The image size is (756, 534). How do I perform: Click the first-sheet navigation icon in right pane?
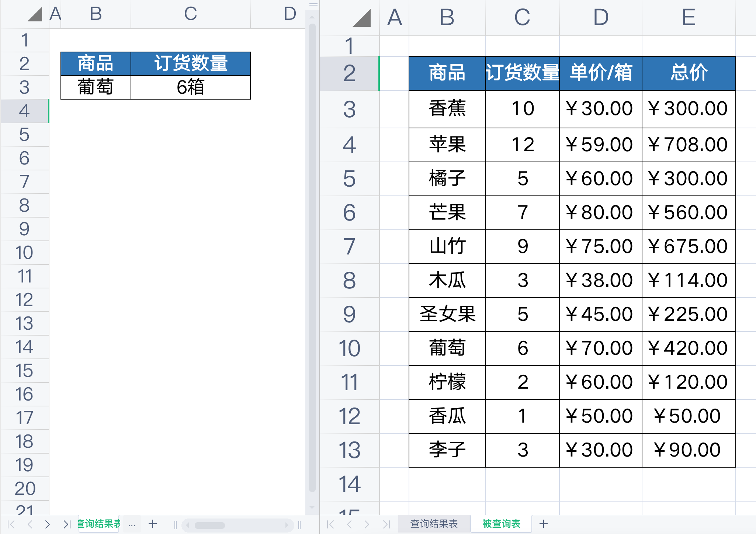[x=330, y=524]
